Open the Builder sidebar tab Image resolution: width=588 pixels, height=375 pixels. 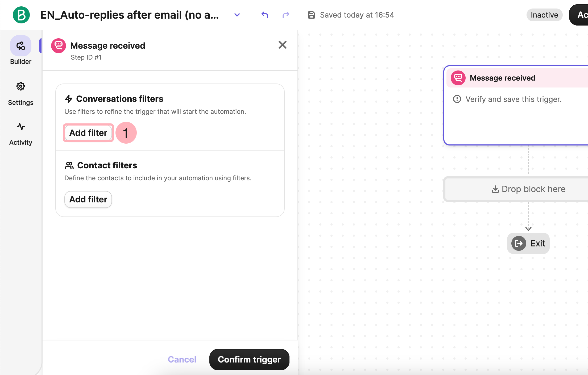[21, 51]
